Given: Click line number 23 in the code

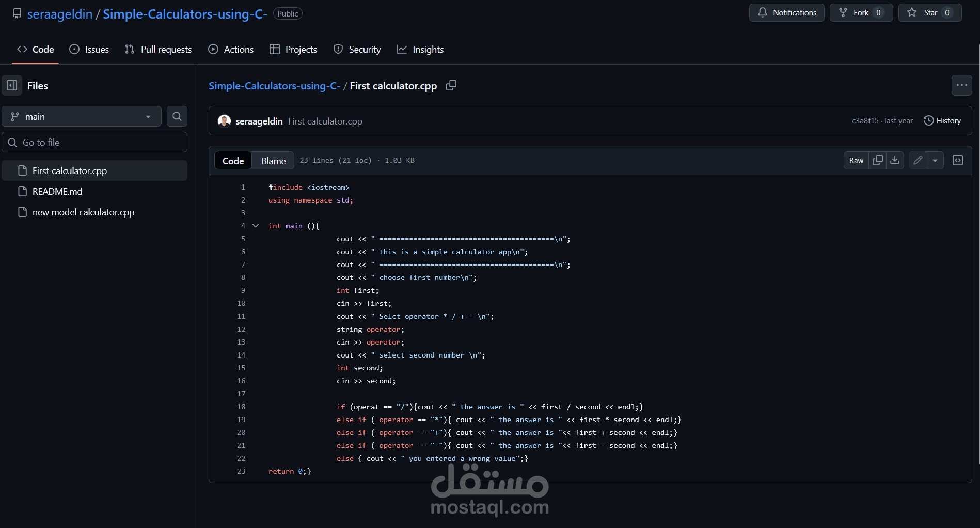Looking at the screenshot, I should click(x=241, y=471).
